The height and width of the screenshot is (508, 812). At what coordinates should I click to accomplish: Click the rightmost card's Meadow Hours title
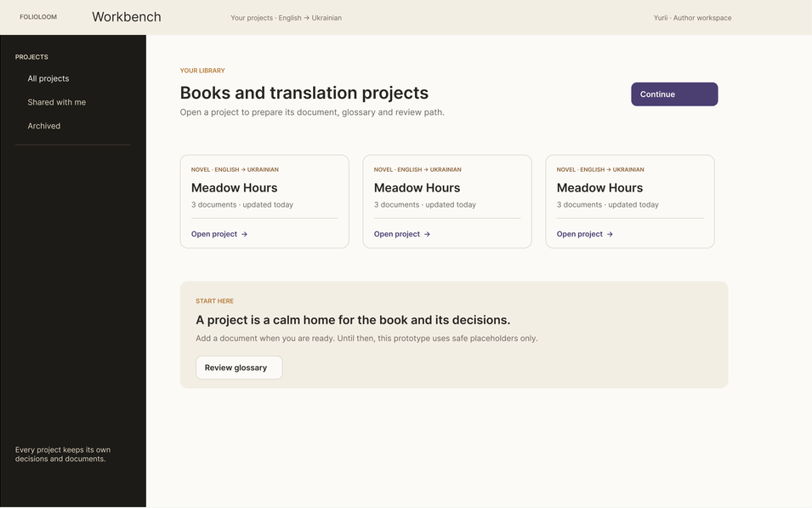(599, 188)
